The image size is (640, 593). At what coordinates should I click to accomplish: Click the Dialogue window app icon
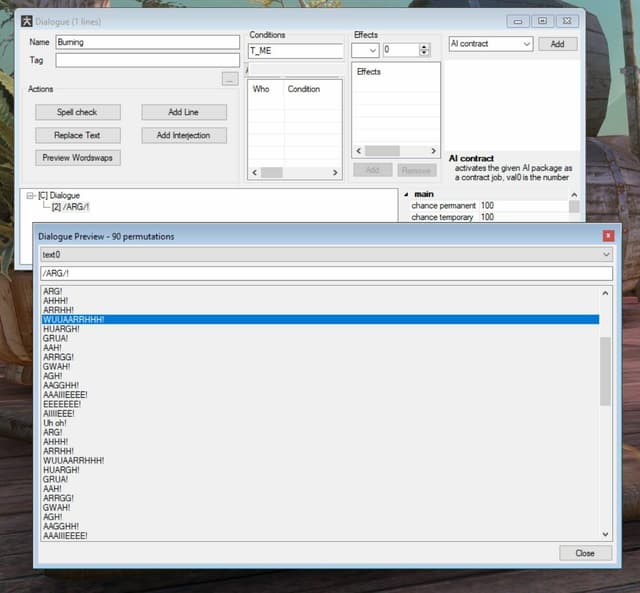click(x=27, y=21)
